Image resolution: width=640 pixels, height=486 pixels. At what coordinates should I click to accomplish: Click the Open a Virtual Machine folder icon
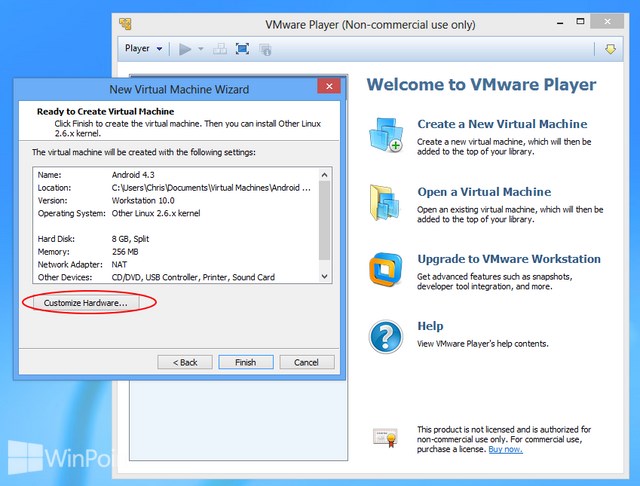point(384,203)
